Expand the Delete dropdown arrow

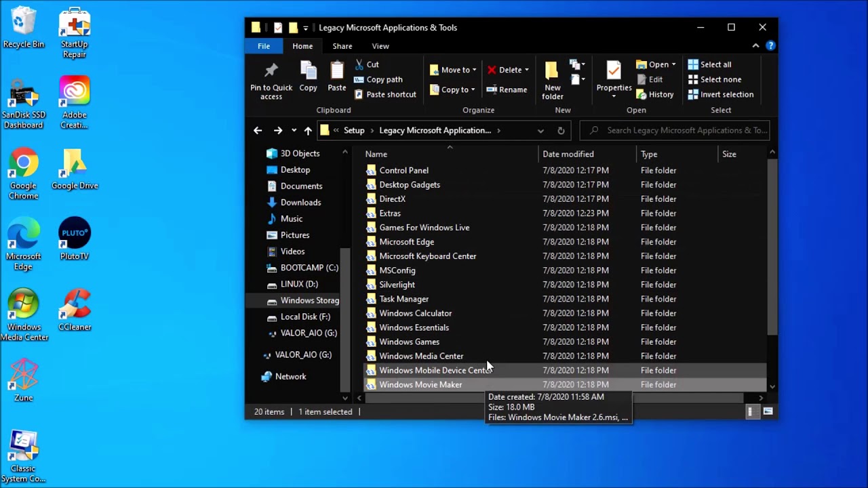tap(526, 70)
